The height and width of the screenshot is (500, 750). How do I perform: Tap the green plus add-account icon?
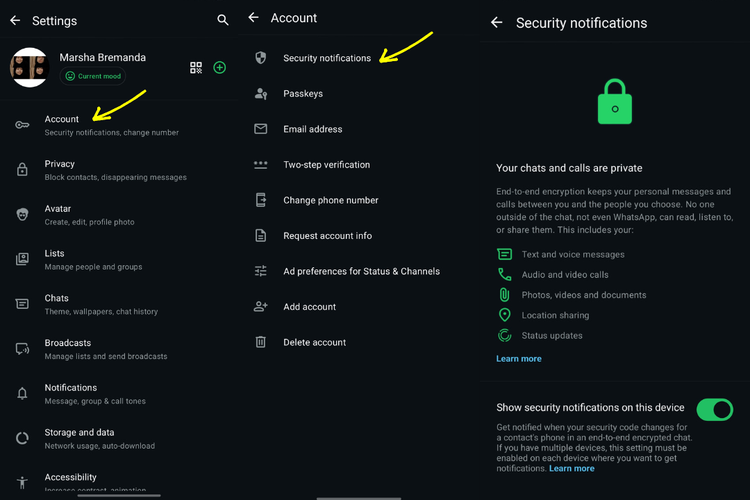click(x=220, y=67)
